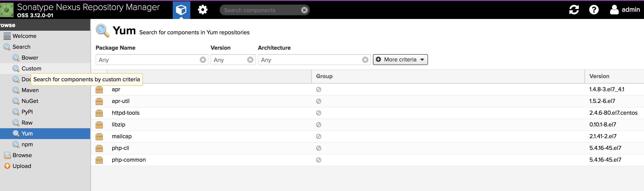
Task: Open the Browse cube icon in header
Action: pyautogui.click(x=181, y=10)
